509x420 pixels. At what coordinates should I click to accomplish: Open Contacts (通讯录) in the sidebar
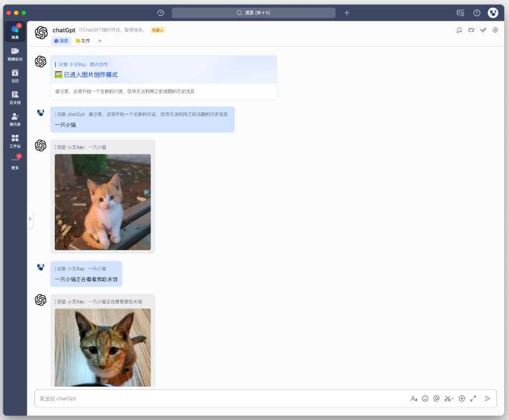tap(15, 119)
